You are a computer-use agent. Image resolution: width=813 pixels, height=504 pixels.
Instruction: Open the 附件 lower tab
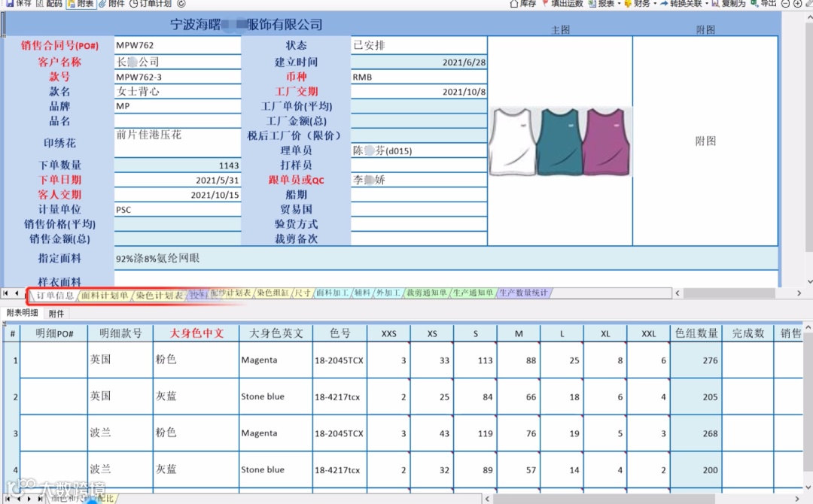pyautogui.click(x=56, y=314)
